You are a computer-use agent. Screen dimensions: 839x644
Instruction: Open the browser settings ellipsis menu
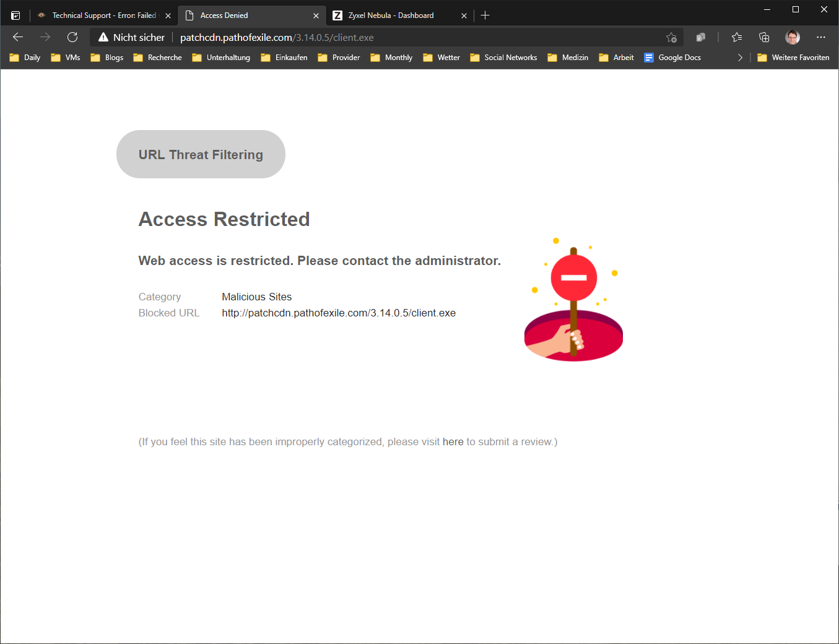point(821,37)
